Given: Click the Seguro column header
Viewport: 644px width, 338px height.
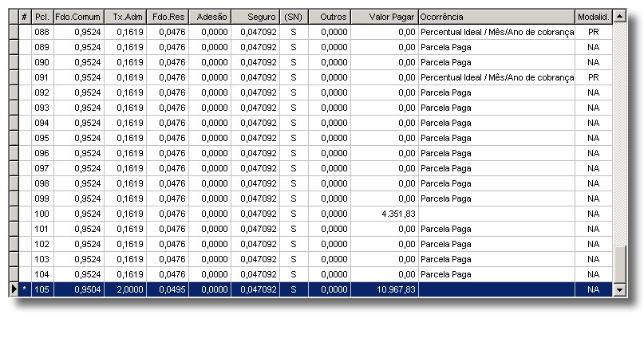Looking at the screenshot, I should click(x=255, y=17).
